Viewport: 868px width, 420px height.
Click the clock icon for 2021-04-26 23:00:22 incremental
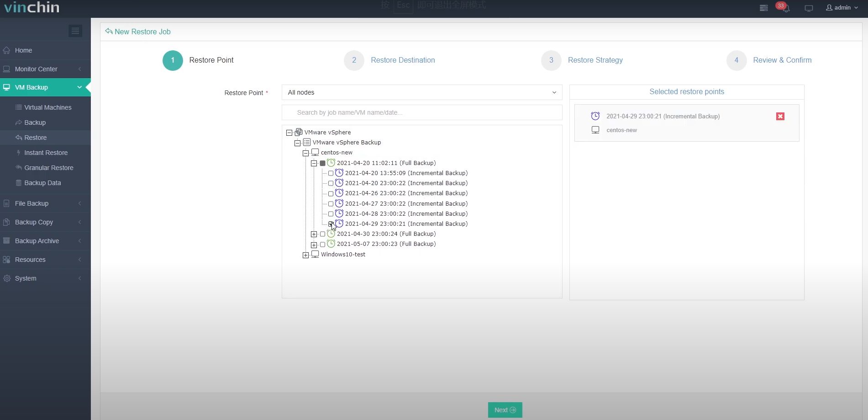pyautogui.click(x=339, y=193)
